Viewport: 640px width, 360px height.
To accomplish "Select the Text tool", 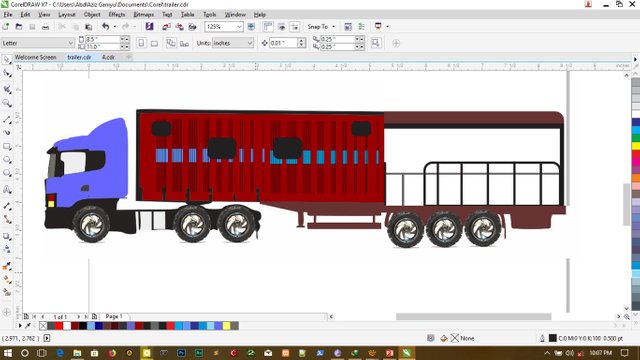I will (7, 189).
